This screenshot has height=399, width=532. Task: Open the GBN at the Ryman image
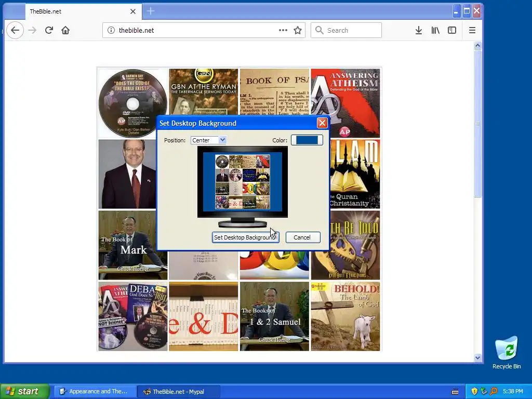pyautogui.click(x=204, y=92)
